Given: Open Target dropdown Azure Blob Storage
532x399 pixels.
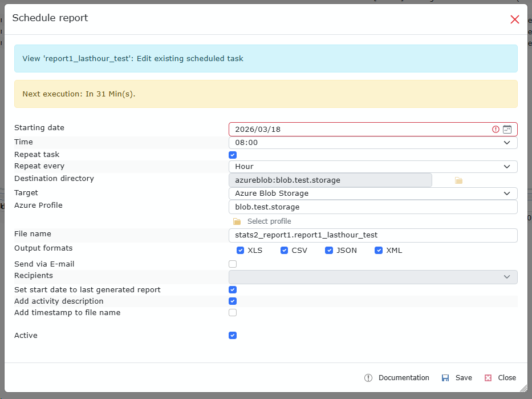Looking at the screenshot, I should click(372, 194).
